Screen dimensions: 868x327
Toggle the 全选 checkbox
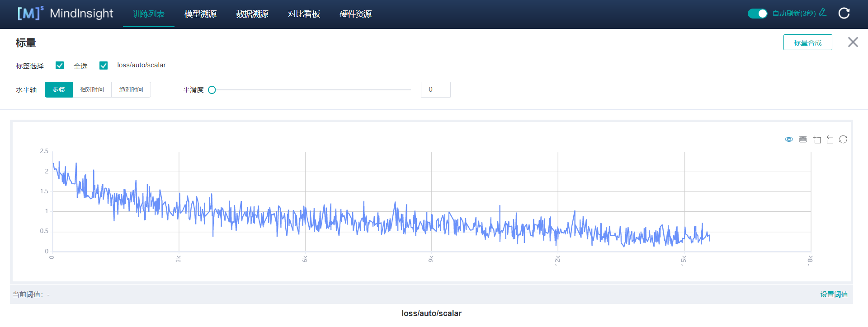click(60, 65)
